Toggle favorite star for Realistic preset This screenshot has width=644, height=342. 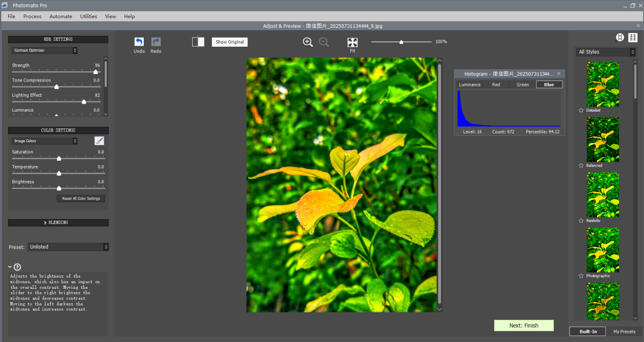coord(581,221)
